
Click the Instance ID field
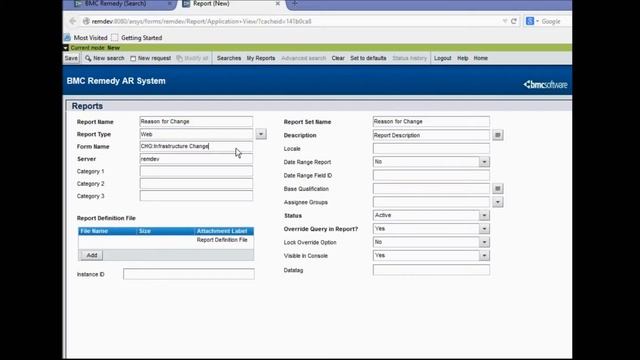click(x=189, y=274)
